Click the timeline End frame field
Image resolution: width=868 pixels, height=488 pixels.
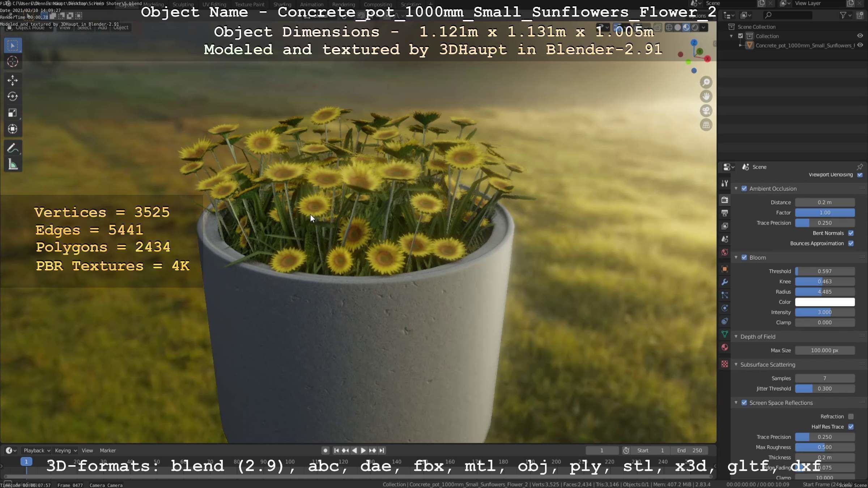click(689, 450)
